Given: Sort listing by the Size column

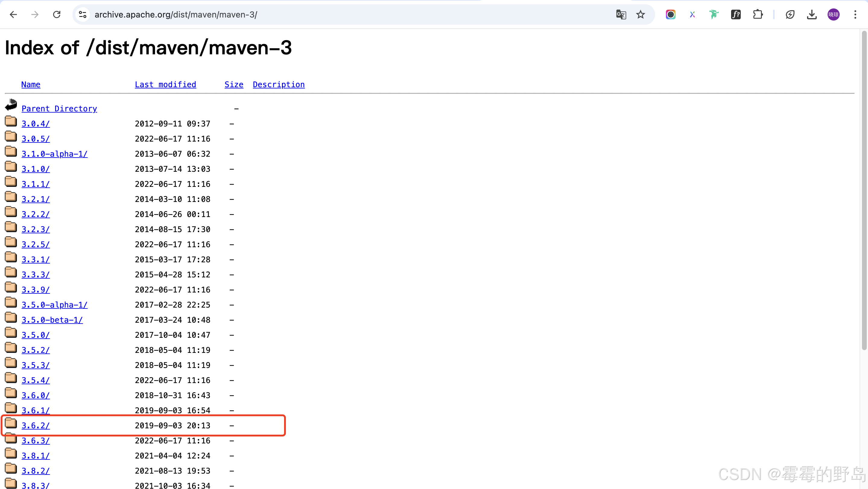Looking at the screenshot, I should point(234,84).
